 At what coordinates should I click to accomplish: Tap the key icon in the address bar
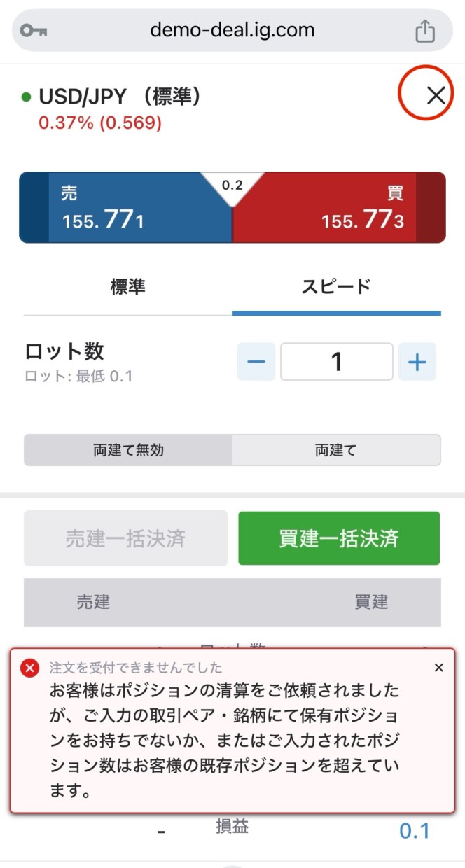[x=34, y=31]
